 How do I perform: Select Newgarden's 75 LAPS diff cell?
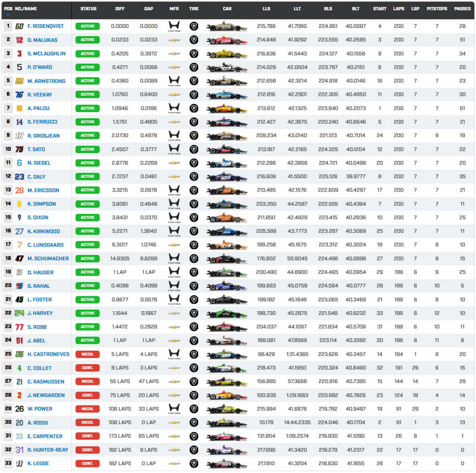[120, 395]
